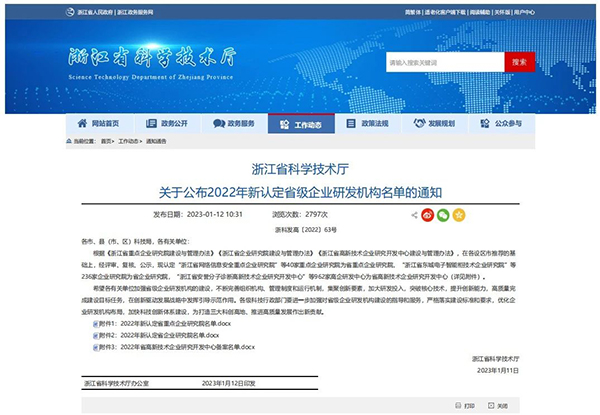Switch to the 发展规划 navigation tab
600x415 pixels.
click(435, 124)
